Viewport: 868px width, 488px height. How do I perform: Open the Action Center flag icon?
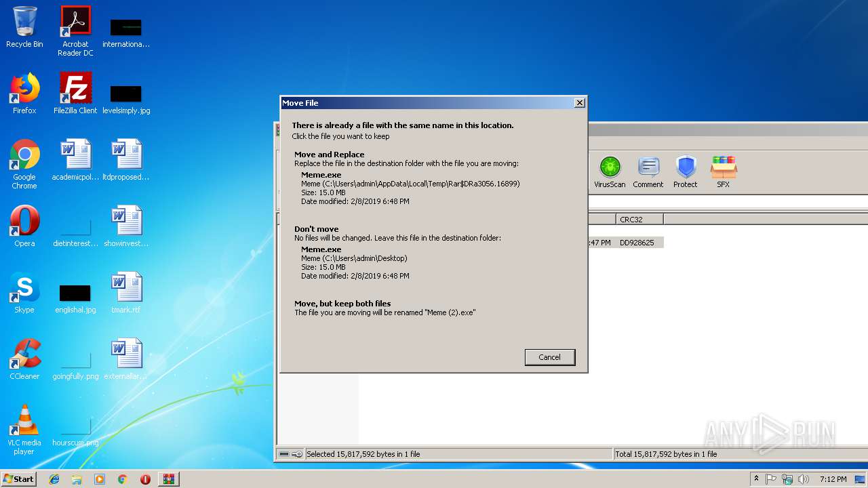[771, 479]
